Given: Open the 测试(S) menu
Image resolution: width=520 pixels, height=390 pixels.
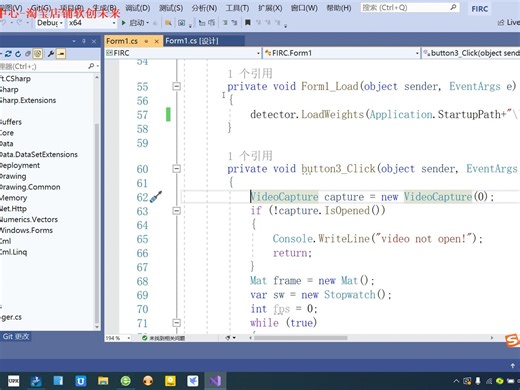Looking at the screenshot, I should coord(171,8).
